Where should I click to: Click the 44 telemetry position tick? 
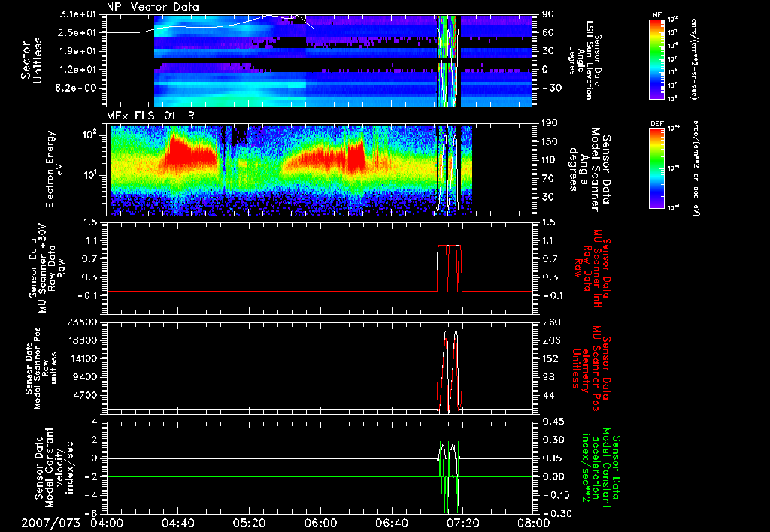[x=547, y=395]
